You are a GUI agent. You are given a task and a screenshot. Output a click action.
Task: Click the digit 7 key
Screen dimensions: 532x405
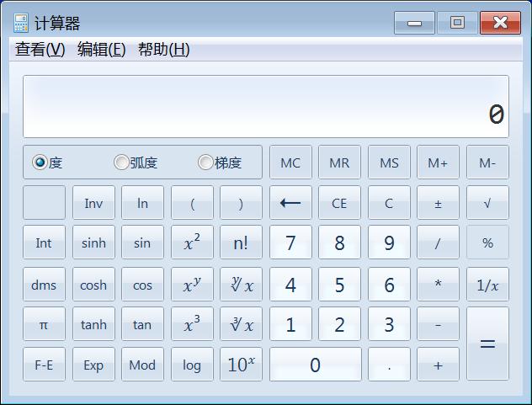pos(290,242)
